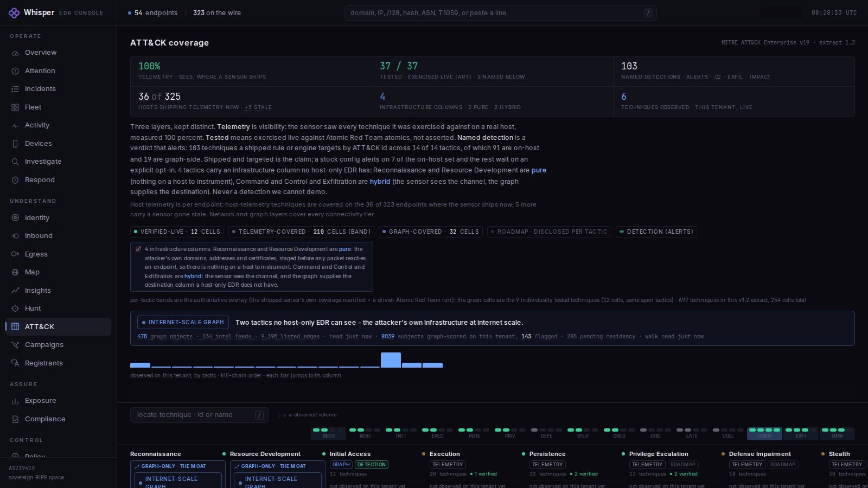
Task: Click the tallest bar in the tactic chart
Action: point(391,360)
